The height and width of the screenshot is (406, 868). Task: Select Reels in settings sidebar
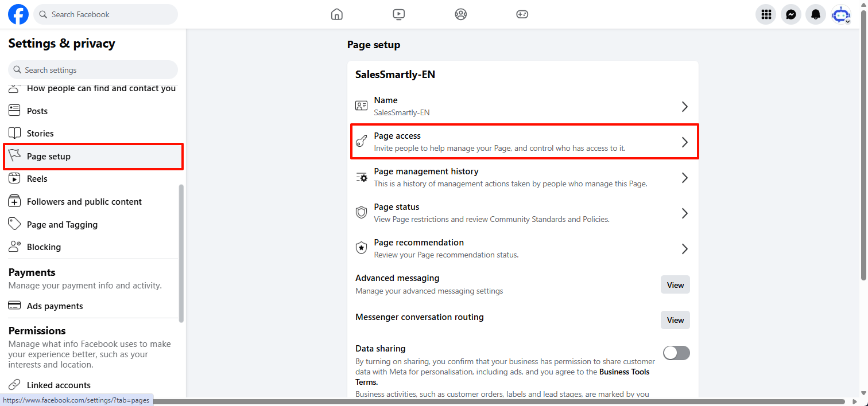tap(93, 178)
